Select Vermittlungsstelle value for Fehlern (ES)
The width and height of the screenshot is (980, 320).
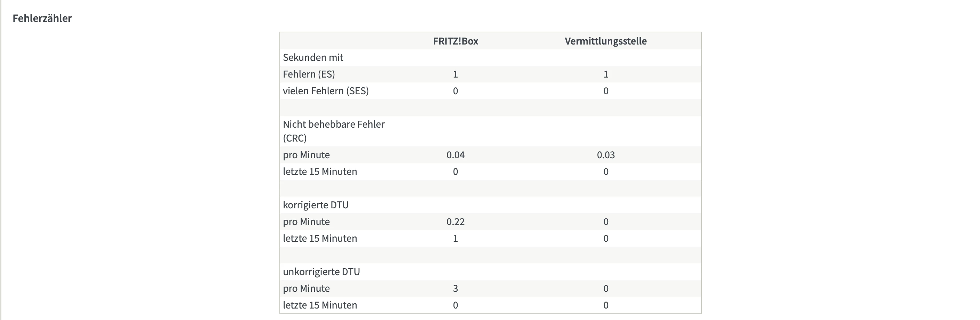(x=606, y=74)
